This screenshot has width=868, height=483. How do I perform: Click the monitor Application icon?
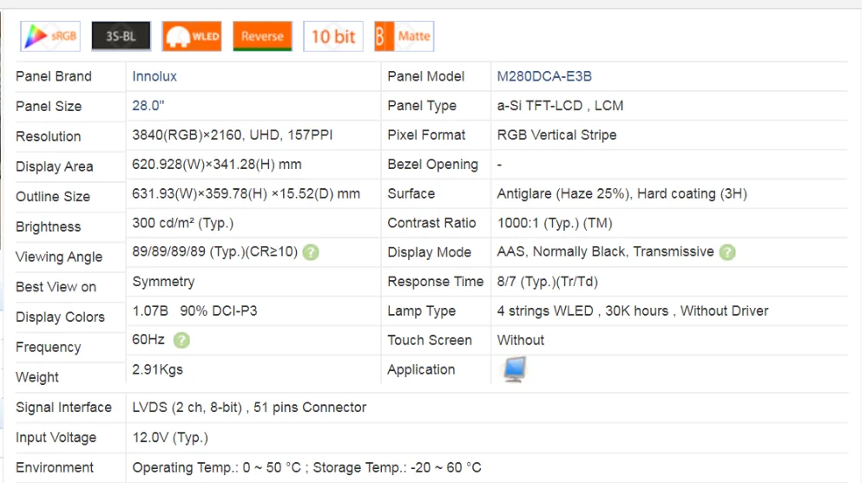click(x=515, y=369)
